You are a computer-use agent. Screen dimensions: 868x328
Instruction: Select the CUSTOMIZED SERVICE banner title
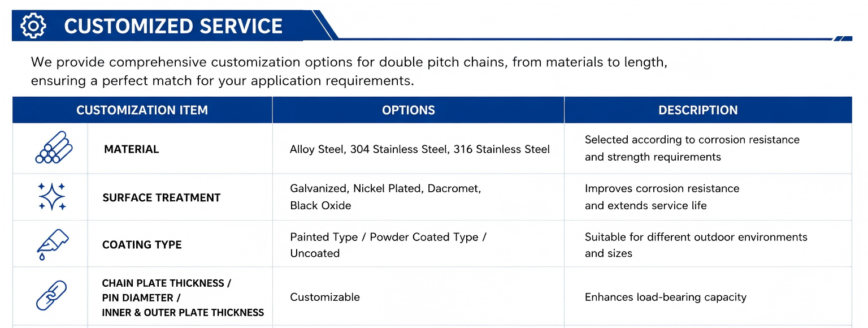[x=173, y=26]
